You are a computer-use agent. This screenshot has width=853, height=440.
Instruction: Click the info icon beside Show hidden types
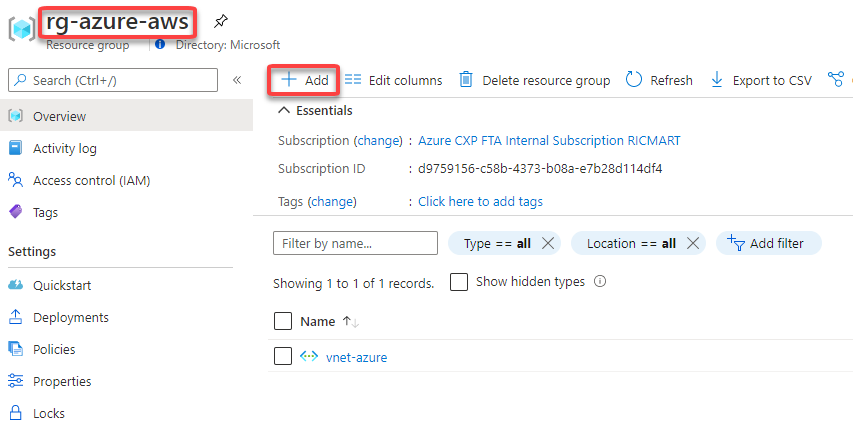tap(600, 282)
